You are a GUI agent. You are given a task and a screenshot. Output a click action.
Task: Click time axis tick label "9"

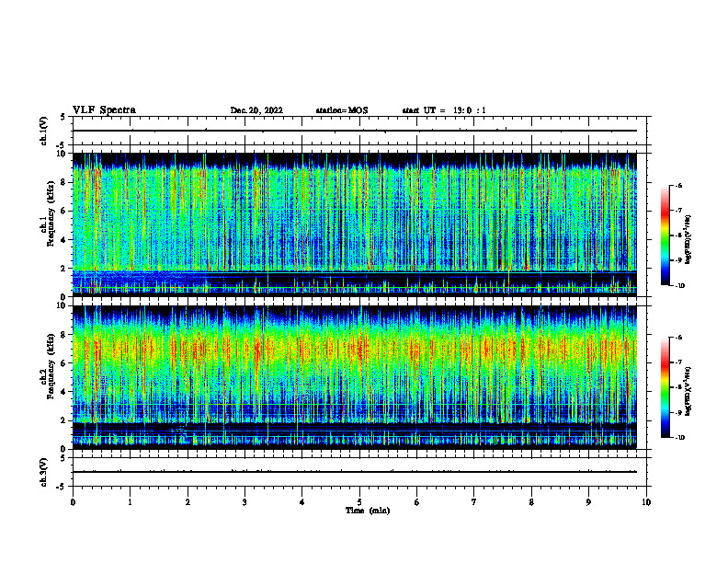pos(588,502)
